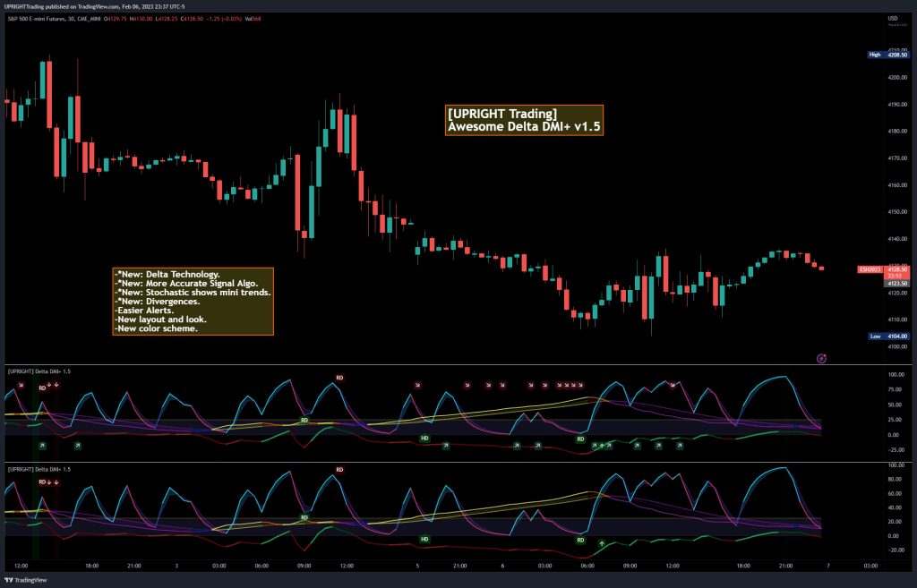Click the green HD marker in the lower pane
The image size is (917, 588).
423,539
